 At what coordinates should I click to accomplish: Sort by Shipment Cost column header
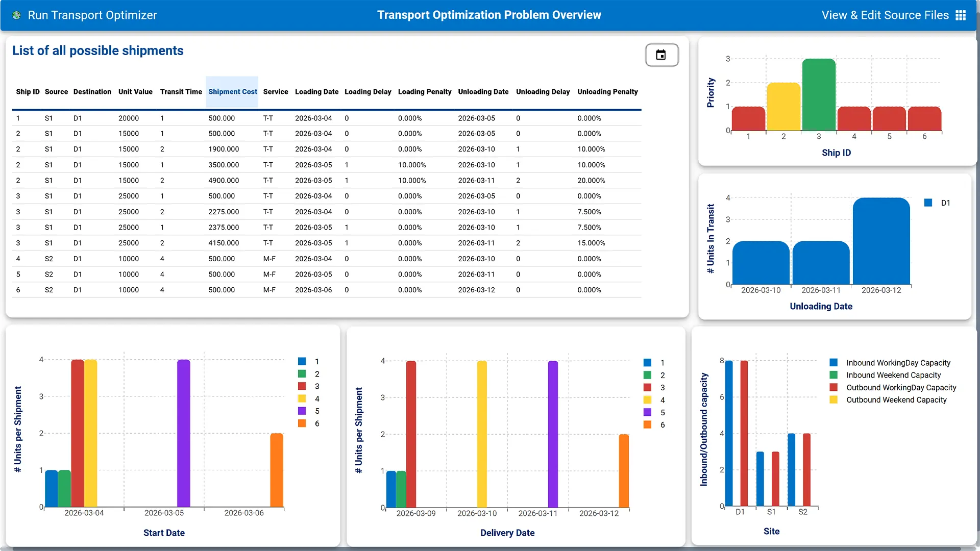[232, 92]
